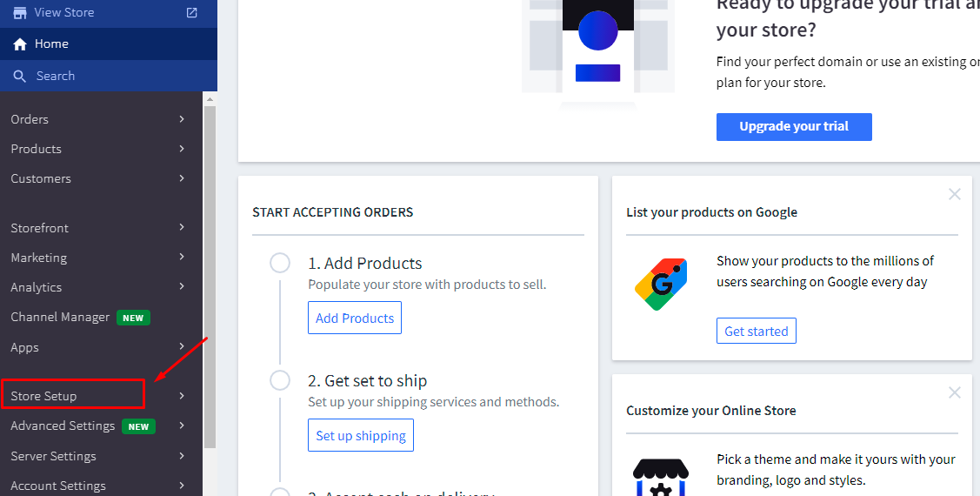Click the Search magnifier icon
Viewport: 980px width, 496px height.
(x=20, y=77)
